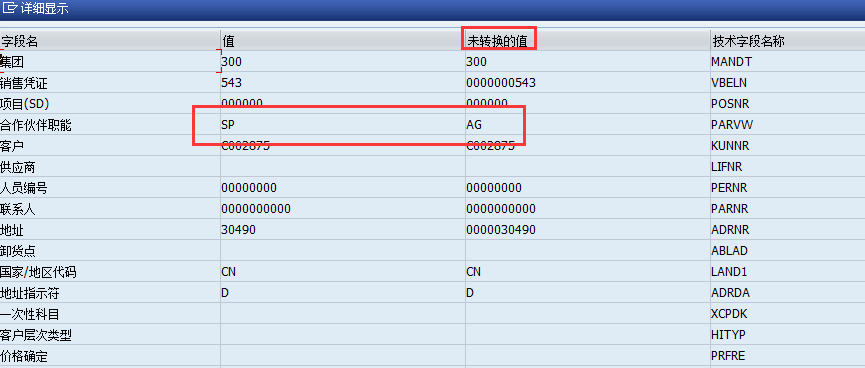The width and height of the screenshot is (865, 368).
Task: Click the empty 供应商 value cell
Action: (343, 167)
